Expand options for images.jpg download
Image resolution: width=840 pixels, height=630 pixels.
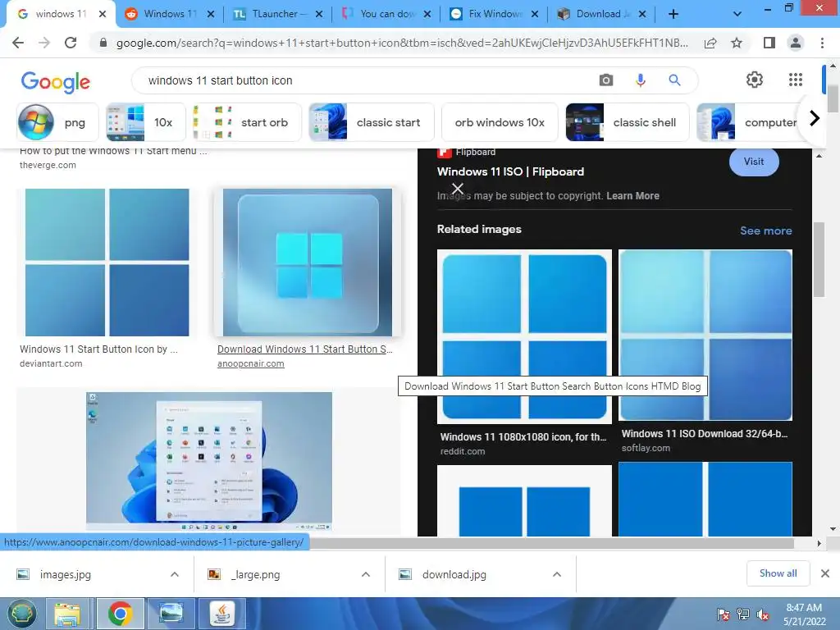point(175,574)
